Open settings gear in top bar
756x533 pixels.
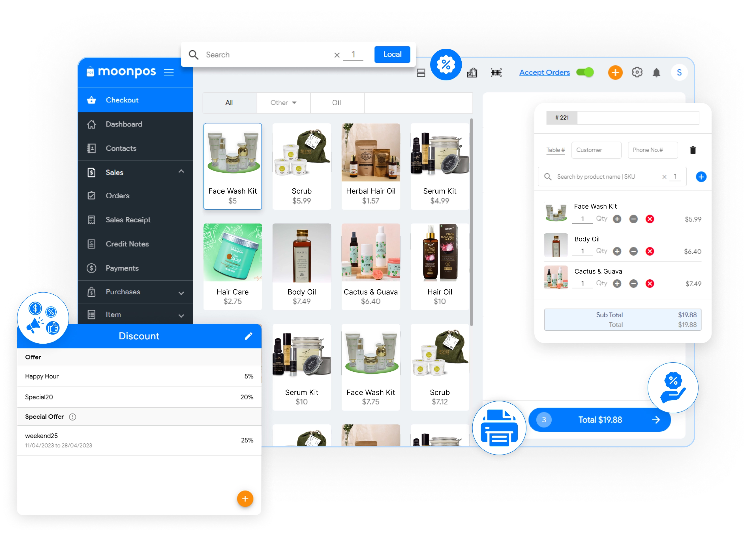637,72
